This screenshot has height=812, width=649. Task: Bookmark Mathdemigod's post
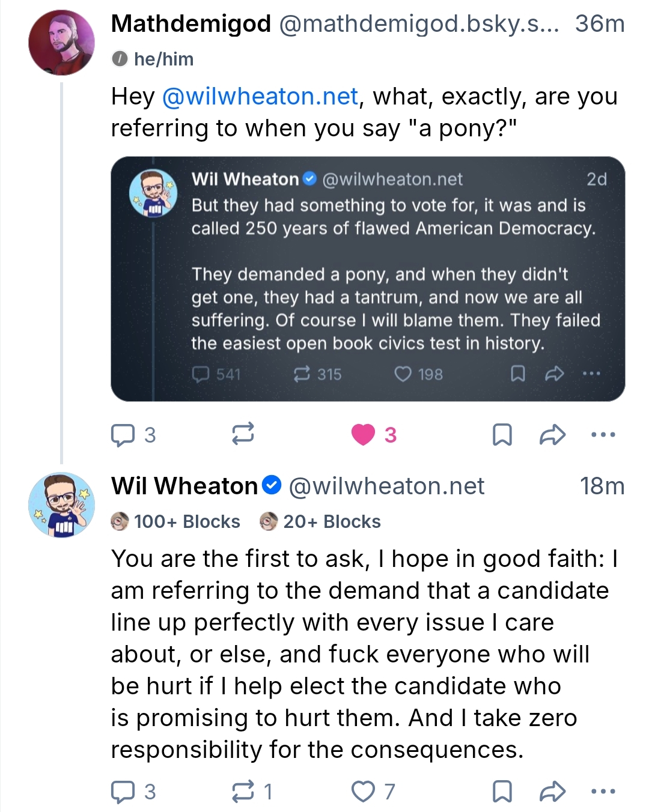[x=502, y=434]
